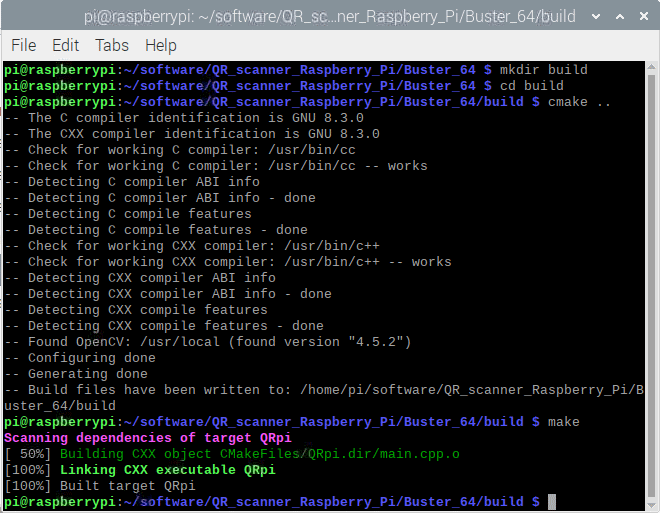Click the 'Found OpenCV: /usr/local' line
660x513 pixels.
pyautogui.click(x=208, y=342)
